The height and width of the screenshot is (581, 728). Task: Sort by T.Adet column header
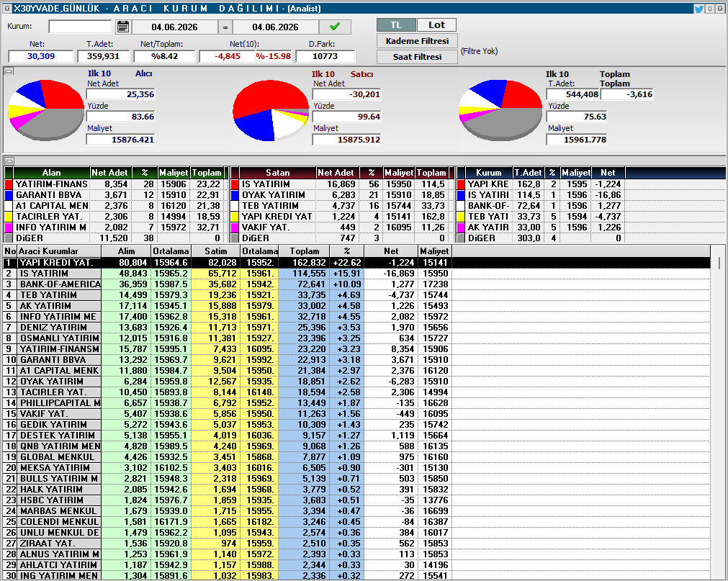click(528, 173)
